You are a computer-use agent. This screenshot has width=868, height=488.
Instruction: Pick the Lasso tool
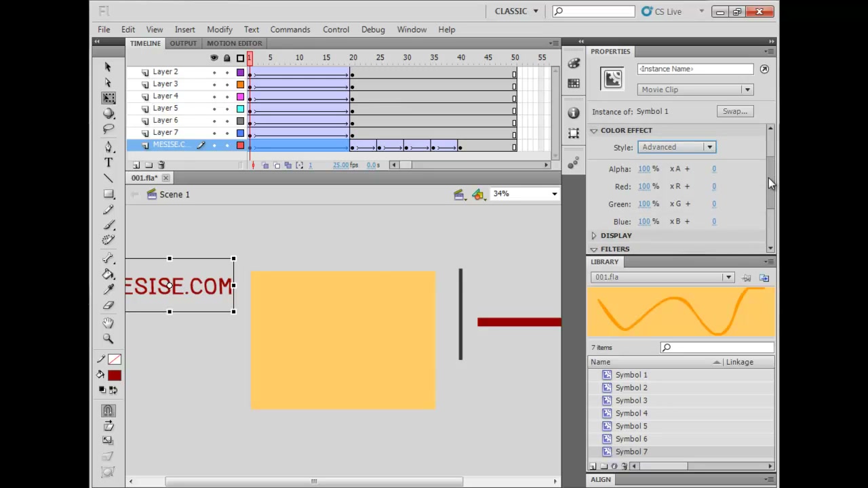pos(108,129)
